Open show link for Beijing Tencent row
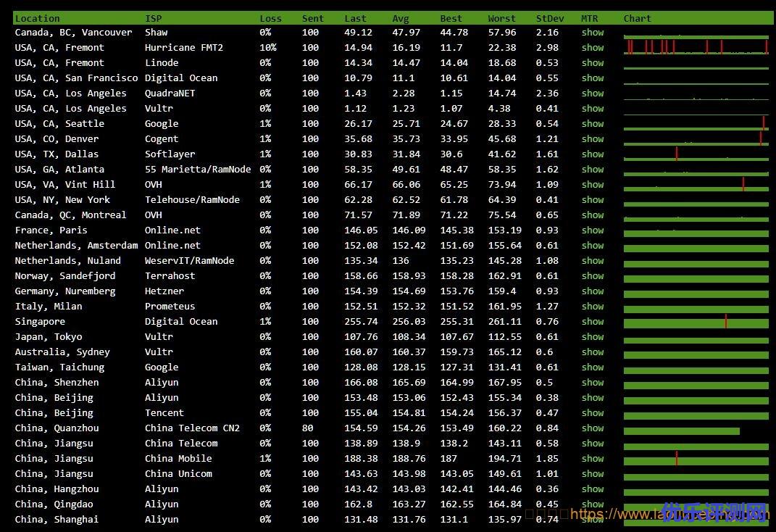Viewport: 776px width, 532px height. [x=592, y=413]
